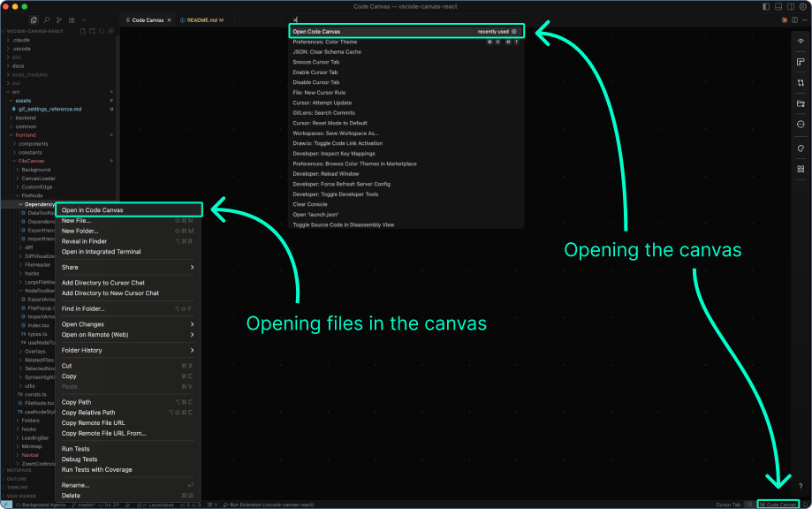Collapse the frontend folder
Screen dimensions: 812x509
pyautogui.click(x=58, y=134)
